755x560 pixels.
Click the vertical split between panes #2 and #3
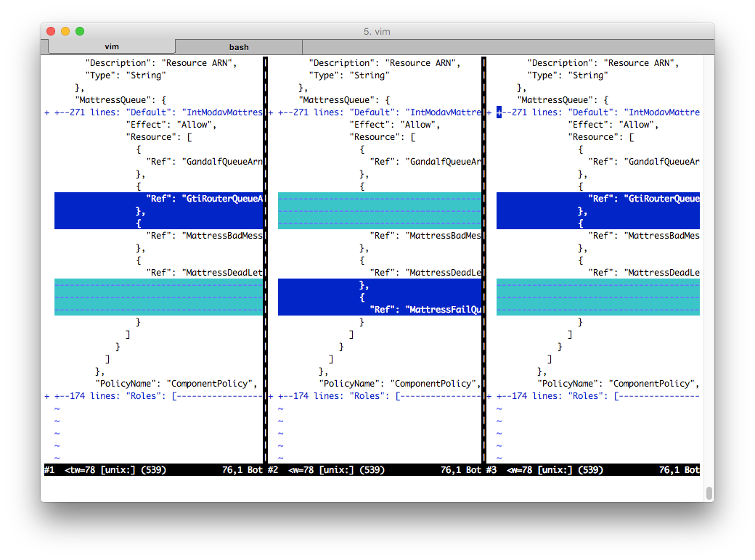(484, 260)
